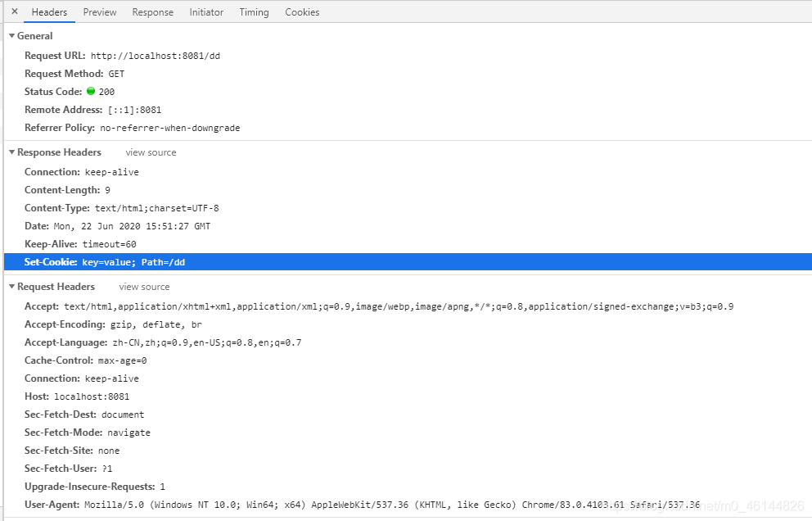The height and width of the screenshot is (521, 812).
Task: Collapse the General section triangle
Action: point(11,36)
